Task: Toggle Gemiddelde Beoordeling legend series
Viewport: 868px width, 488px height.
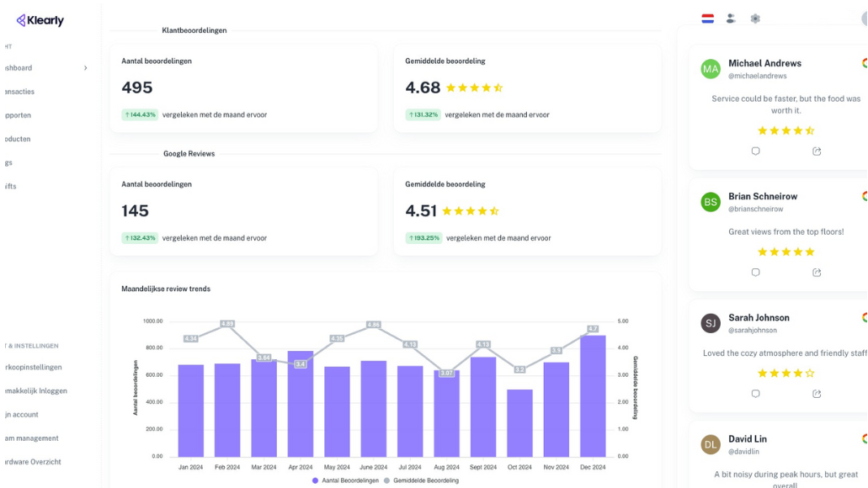Action: click(421, 480)
